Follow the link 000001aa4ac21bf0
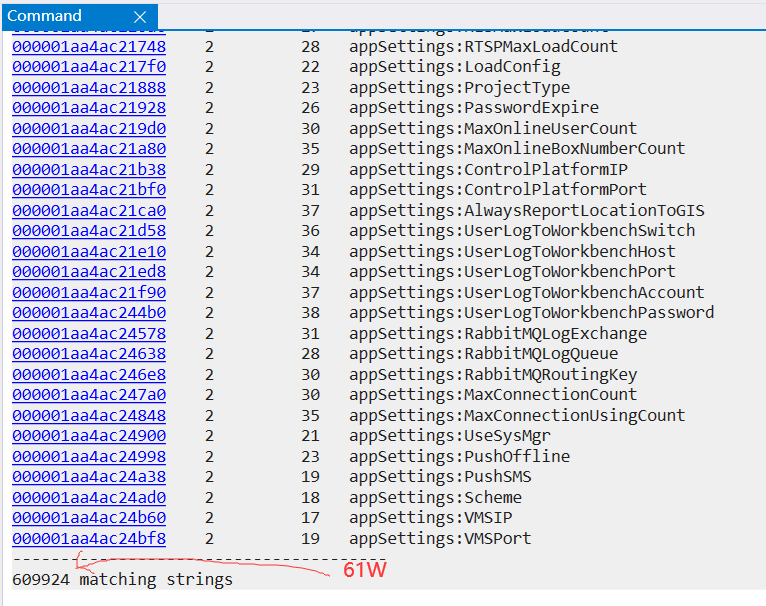This screenshot has width=766, height=606. [x=89, y=190]
